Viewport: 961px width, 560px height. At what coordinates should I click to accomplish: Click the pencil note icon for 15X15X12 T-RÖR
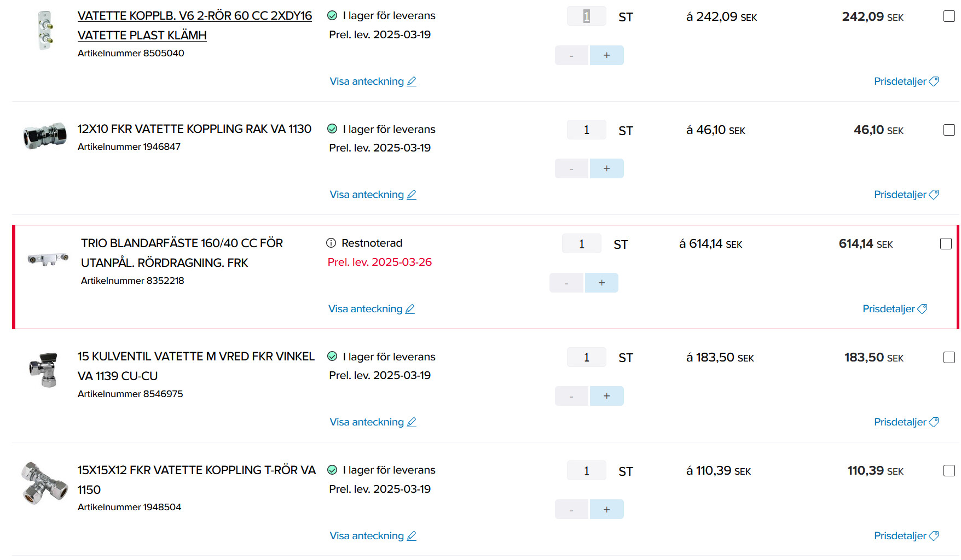412,536
